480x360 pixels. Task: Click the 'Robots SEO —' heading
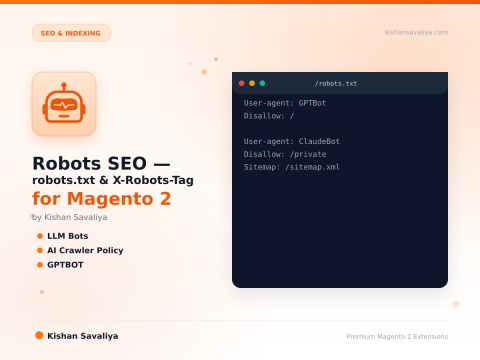101,163
